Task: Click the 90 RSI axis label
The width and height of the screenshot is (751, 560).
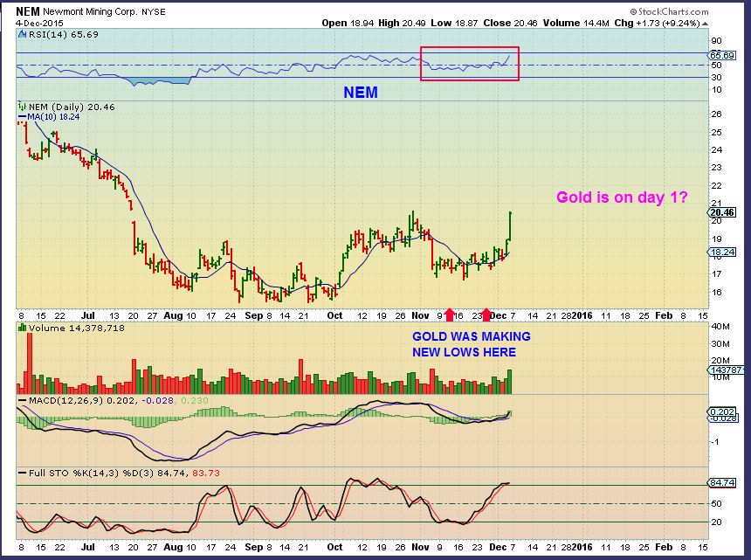Action: (x=717, y=41)
